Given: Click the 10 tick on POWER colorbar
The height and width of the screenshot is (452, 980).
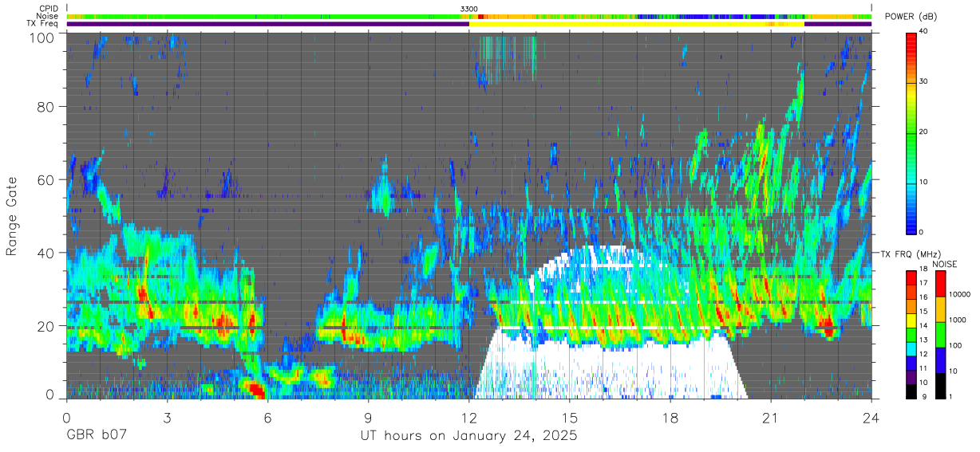Looking at the screenshot, I should click(x=923, y=183).
